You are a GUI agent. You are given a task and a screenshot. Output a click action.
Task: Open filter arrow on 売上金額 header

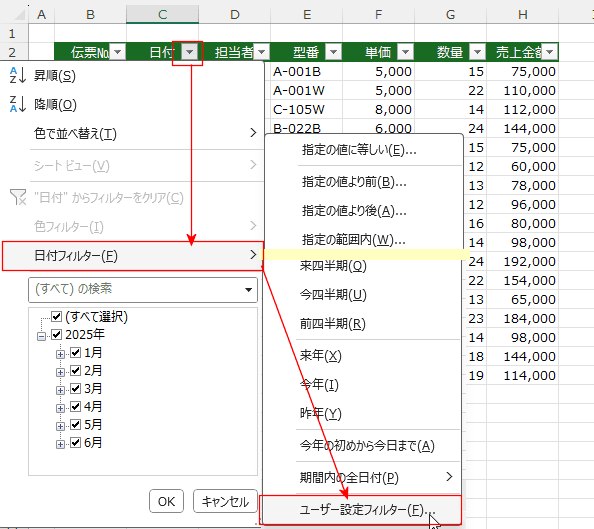[550, 52]
